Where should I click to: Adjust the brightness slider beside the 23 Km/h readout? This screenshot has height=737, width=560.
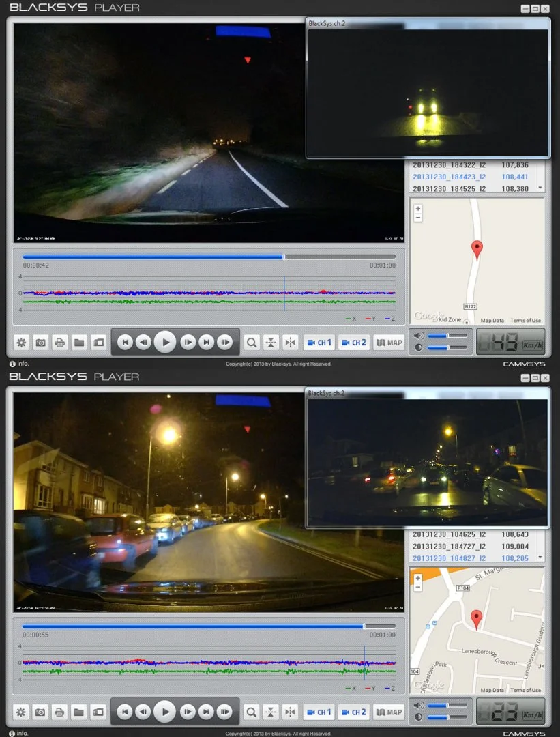[x=447, y=717]
